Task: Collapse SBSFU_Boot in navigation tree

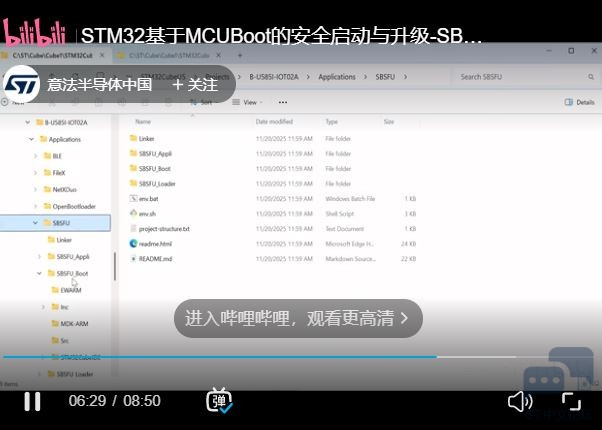Action: pyautogui.click(x=39, y=273)
